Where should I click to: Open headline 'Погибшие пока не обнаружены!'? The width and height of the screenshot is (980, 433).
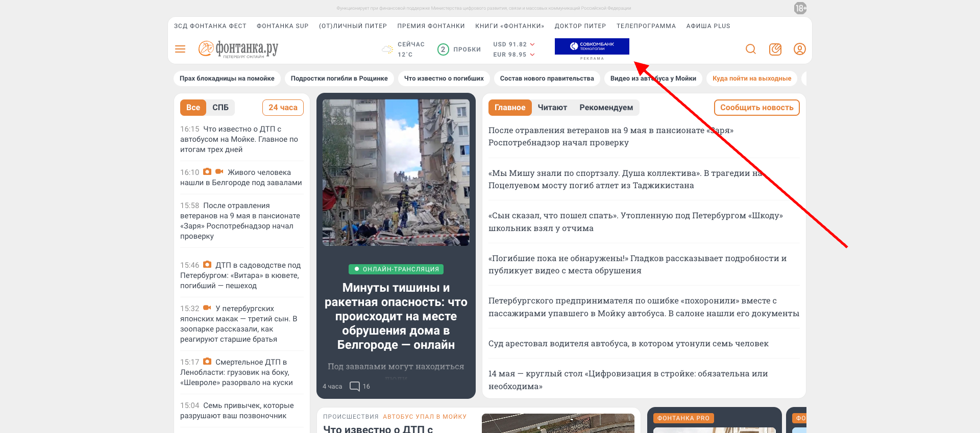pyautogui.click(x=638, y=264)
